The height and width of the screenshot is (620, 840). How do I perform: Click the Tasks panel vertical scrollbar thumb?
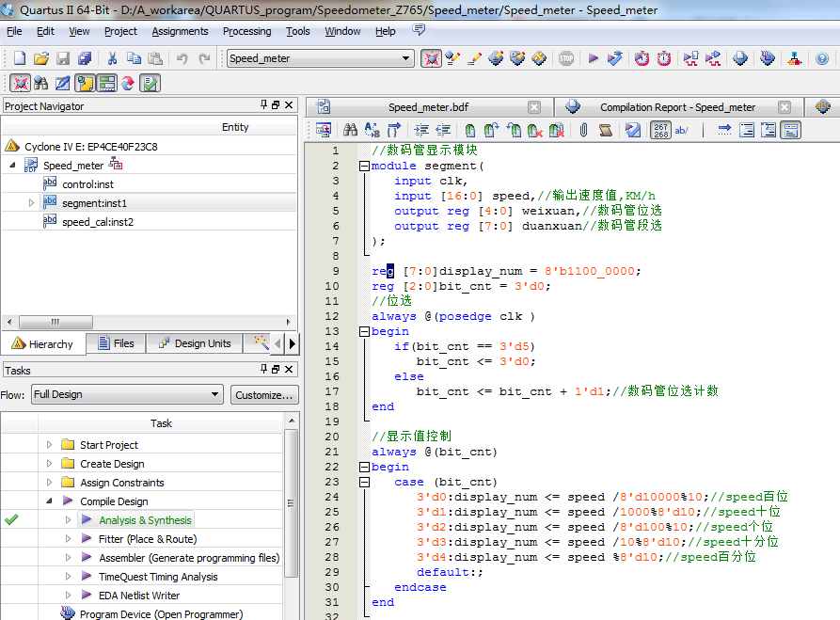291,503
